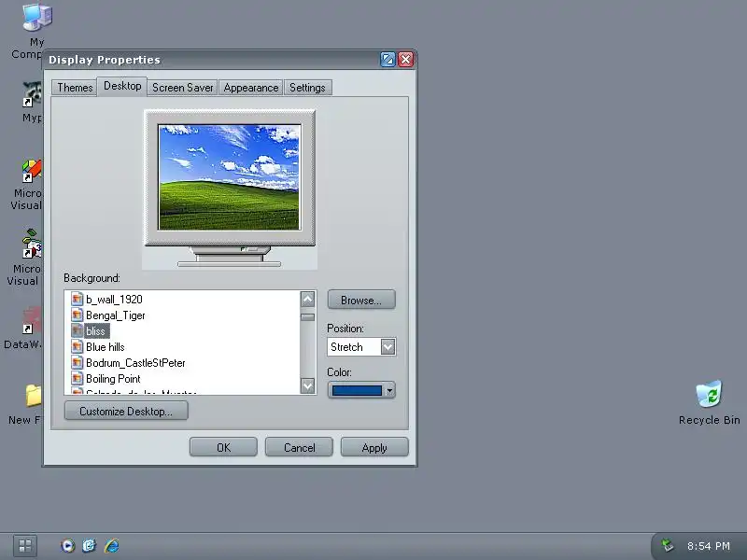Viewport: 747px width, 560px height.
Task: Click the system tray network icon
Action: coord(668,546)
